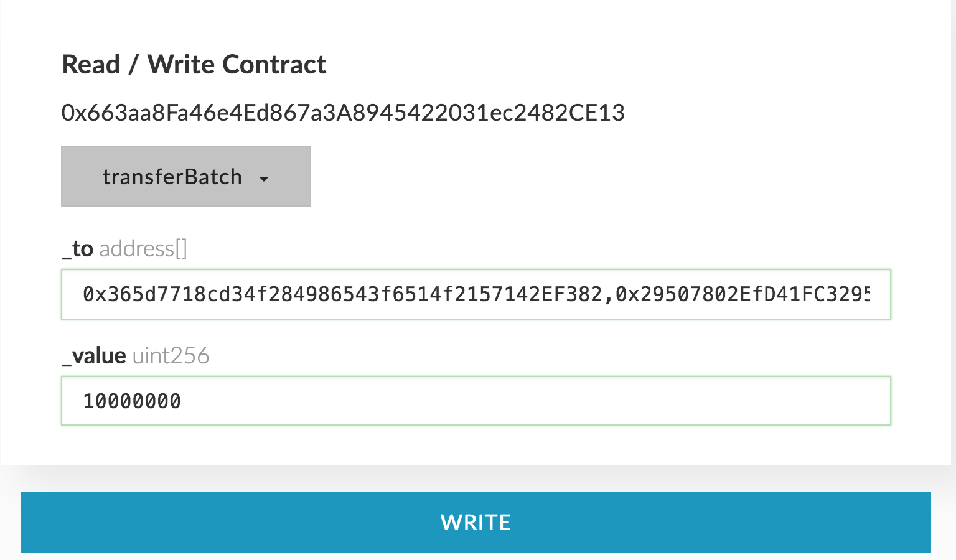Image resolution: width=956 pixels, height=560 pixels.
Task: Click the WRITE button
Action: (476, 522)
